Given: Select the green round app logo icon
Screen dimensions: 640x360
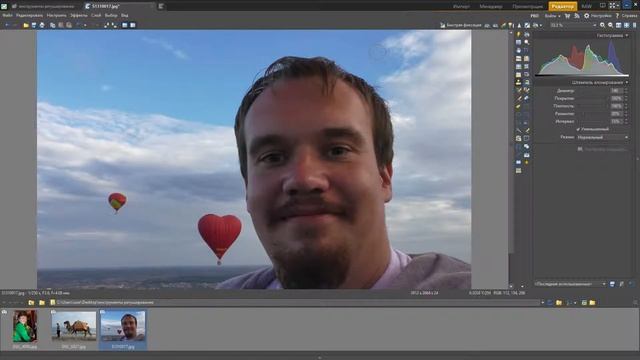Looking at the screenshot, I should [x=4, y=6].
